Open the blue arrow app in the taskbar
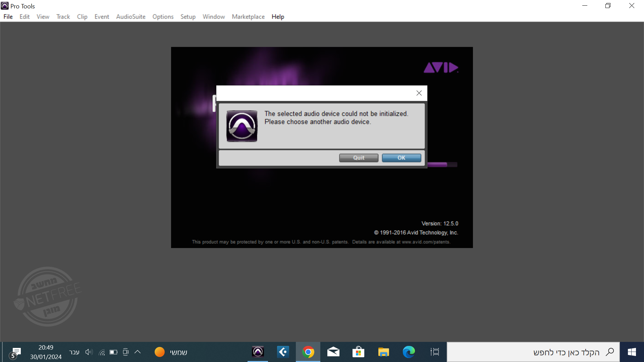This screenshot has width=644, height=362. pyautogui.click(x=283, y=352)
